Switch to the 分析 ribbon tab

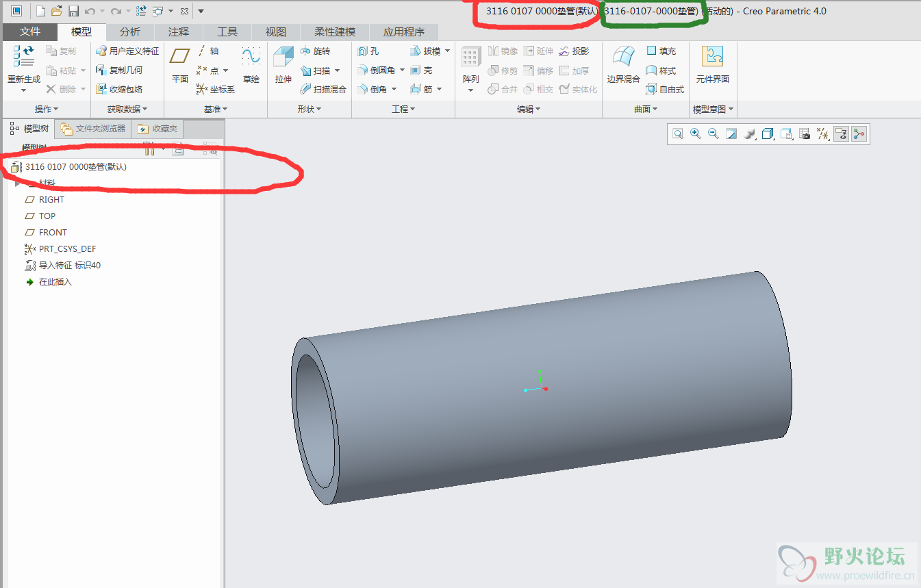coord(130,31)
